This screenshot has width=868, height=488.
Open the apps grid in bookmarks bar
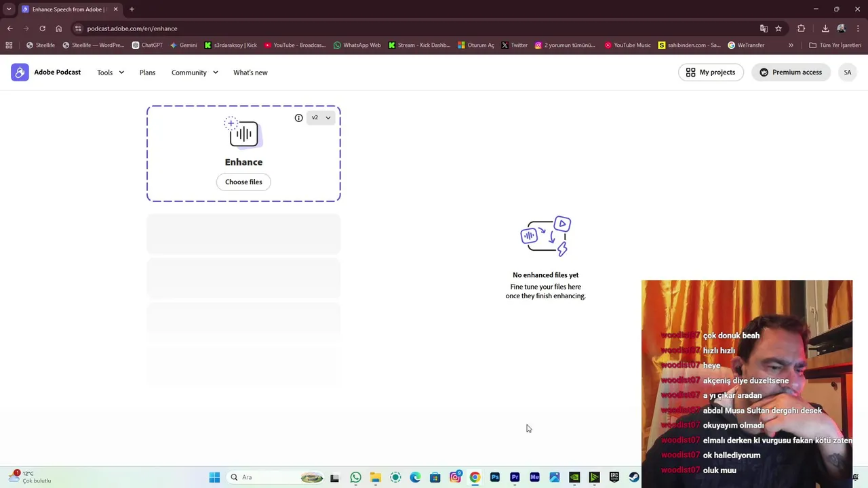[x=9, y=45]
